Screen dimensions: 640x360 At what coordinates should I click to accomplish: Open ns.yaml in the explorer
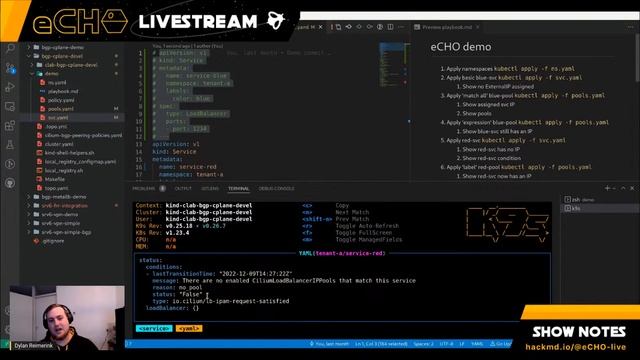(x=72, y=82)
